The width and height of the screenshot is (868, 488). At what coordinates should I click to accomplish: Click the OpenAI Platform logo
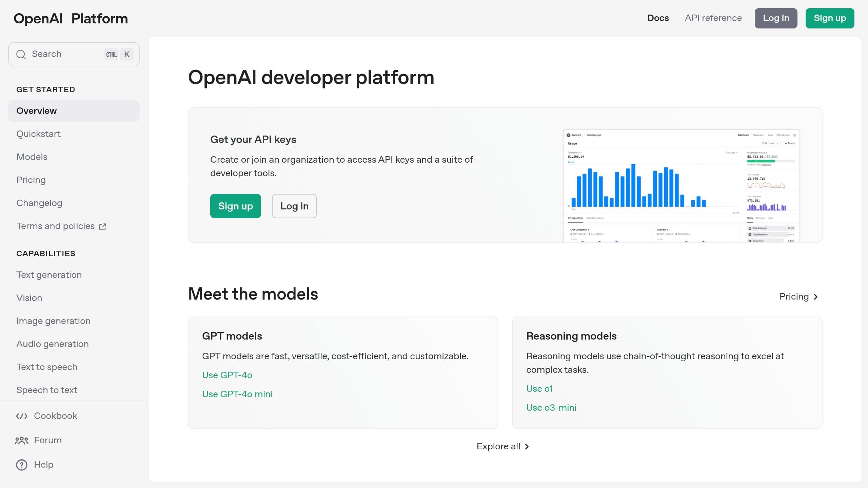click(71, 18)
